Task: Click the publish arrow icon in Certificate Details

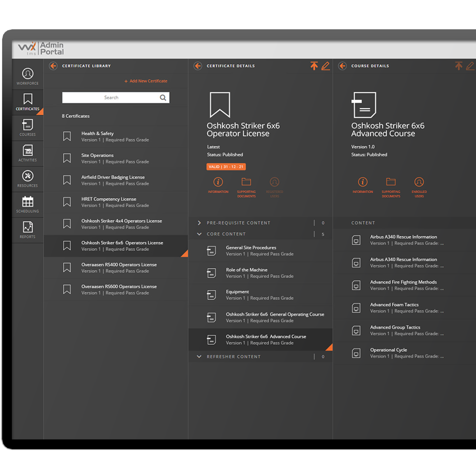Action: point(314,66)
